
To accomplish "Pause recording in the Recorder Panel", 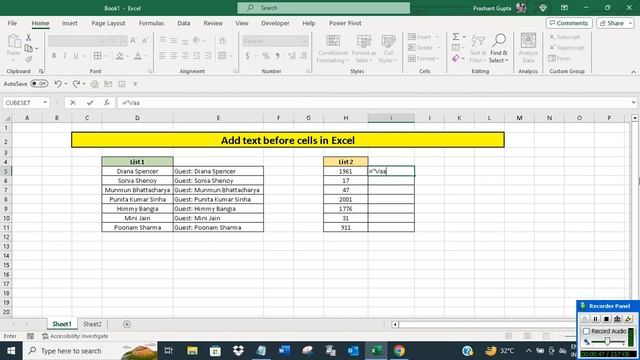I will 596,319.
